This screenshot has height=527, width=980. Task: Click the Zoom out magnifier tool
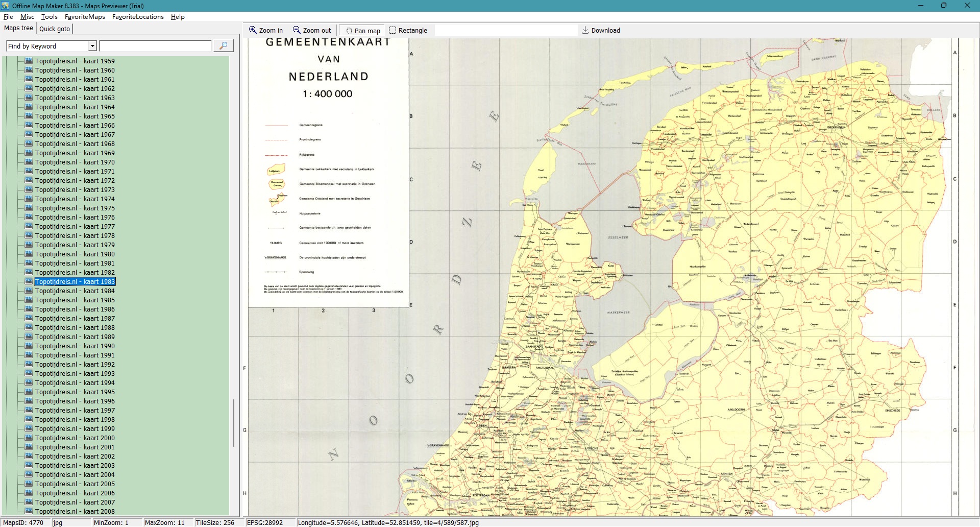(x=311, y=31)
